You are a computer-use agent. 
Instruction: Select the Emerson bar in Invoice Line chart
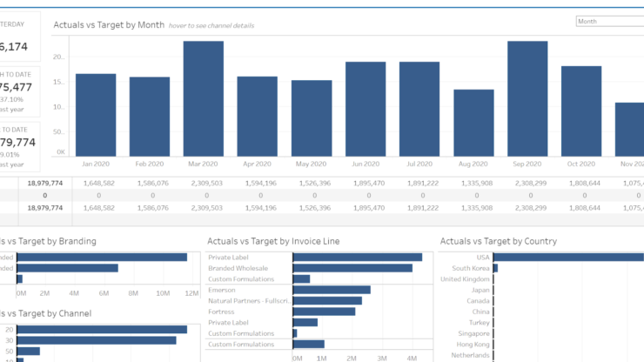tap(332, 290)
